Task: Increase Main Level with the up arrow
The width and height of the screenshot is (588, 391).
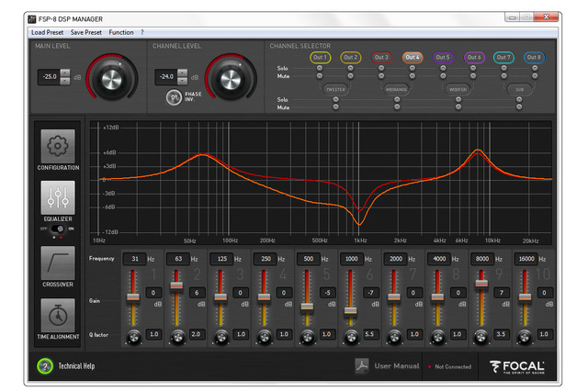Action: [x=65, y=73]
